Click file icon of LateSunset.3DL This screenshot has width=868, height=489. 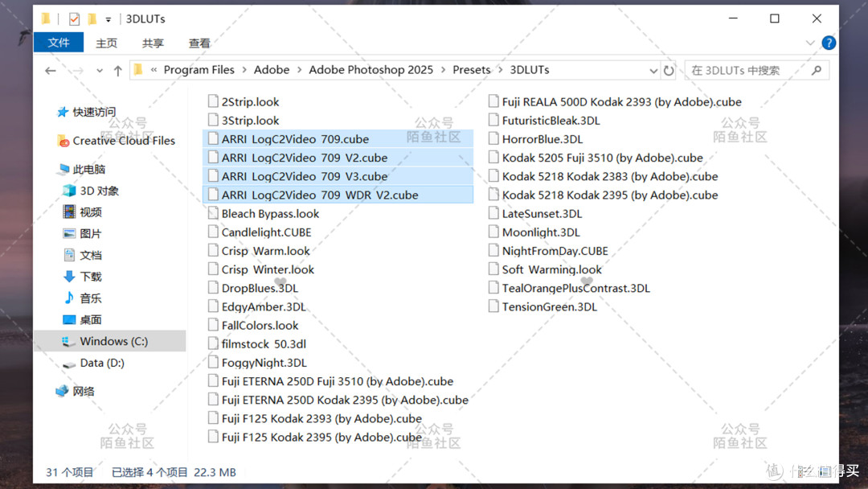pyautogui.click(x=493, y=213)
